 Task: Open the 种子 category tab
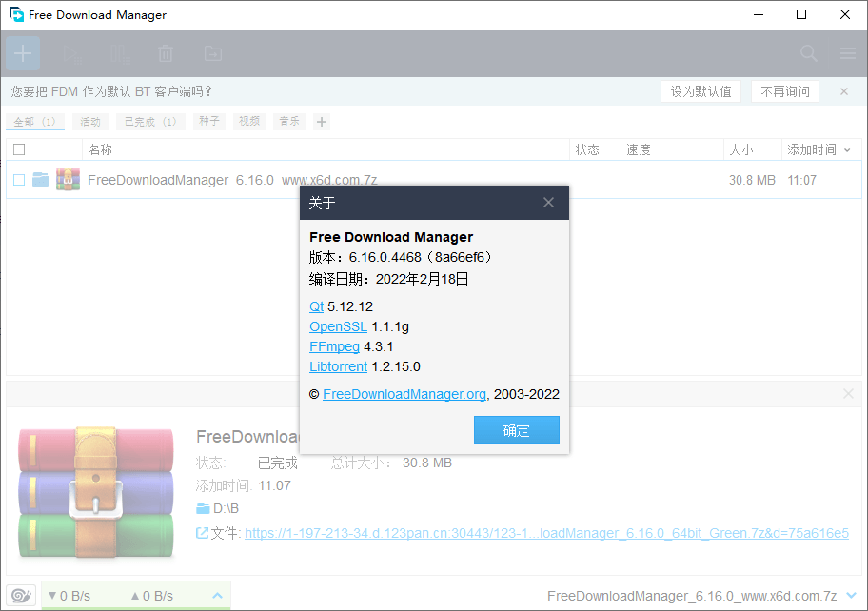point(208,121)
